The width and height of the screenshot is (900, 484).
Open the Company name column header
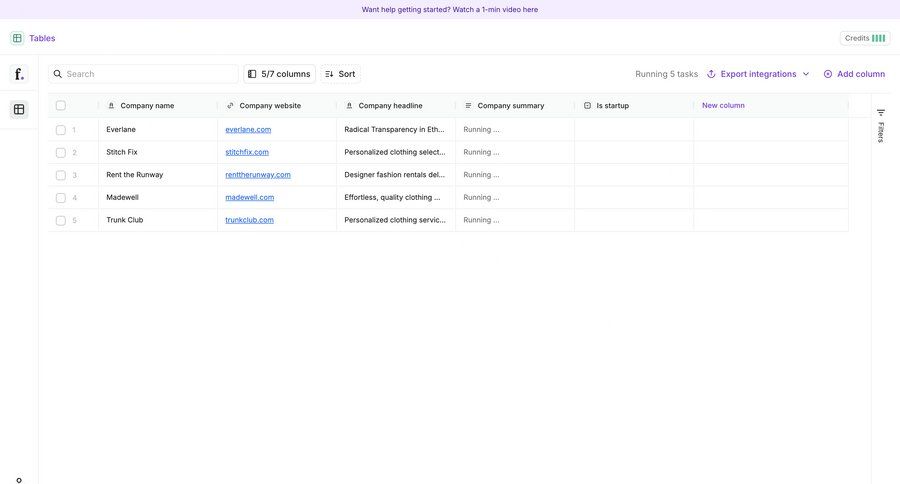pyautogui.click(x=158, y=106)
